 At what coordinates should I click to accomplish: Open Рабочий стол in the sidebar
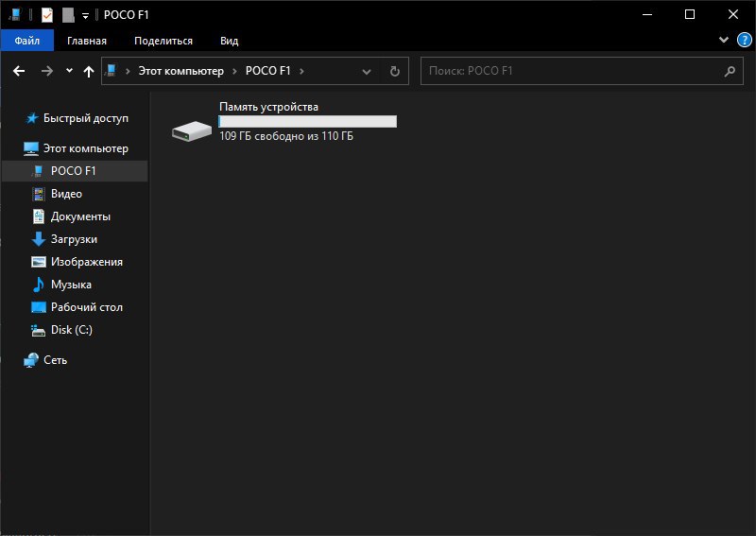tap(87, 307)
